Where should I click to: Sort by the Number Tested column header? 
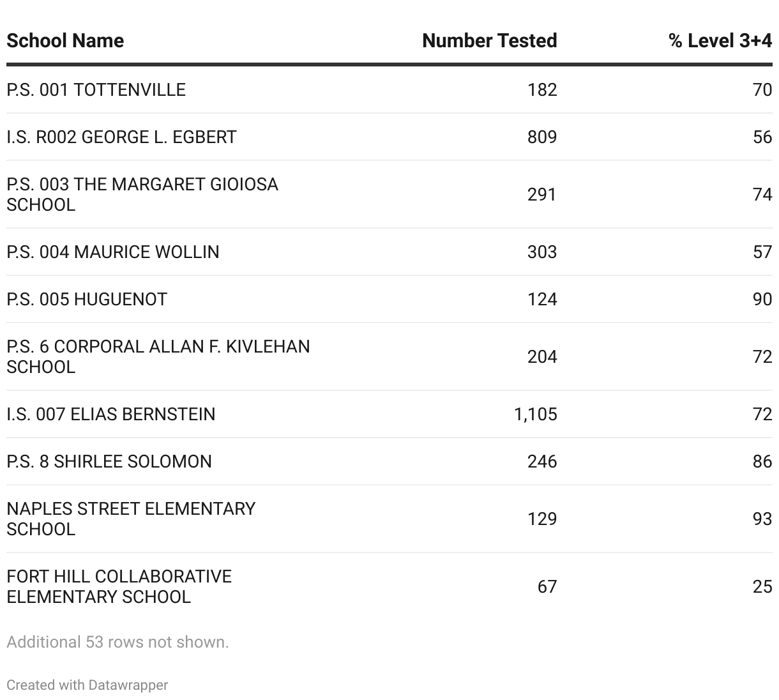489,41
